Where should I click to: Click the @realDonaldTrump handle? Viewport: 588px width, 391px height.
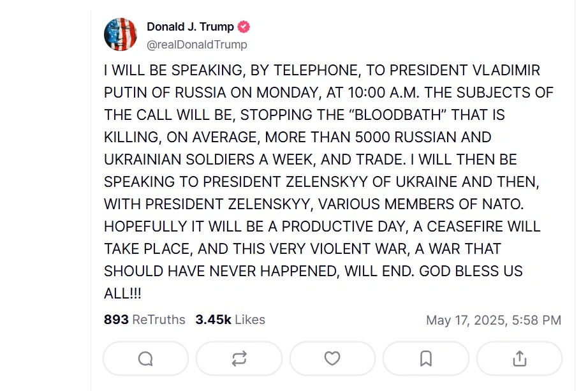[197, 45]
